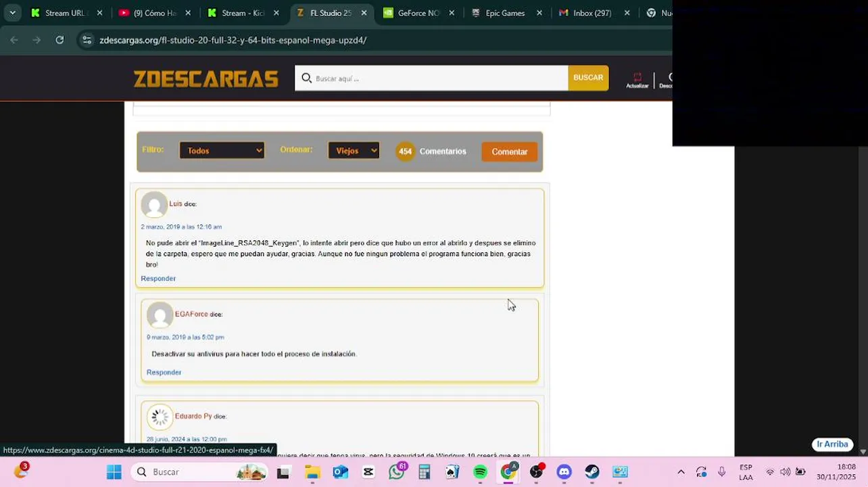This screenshot has height=487, width=868.
Task: Open OBS Studio from the taskbar
Action: tap(536, 472)
